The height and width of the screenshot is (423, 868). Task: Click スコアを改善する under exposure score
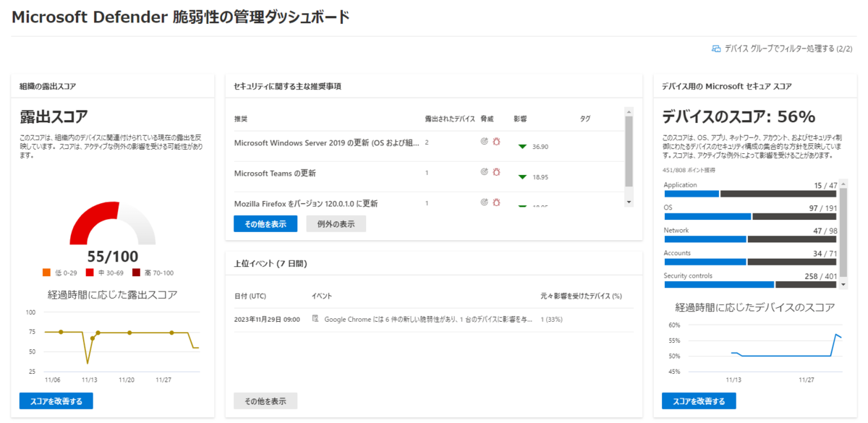[56, 401]
